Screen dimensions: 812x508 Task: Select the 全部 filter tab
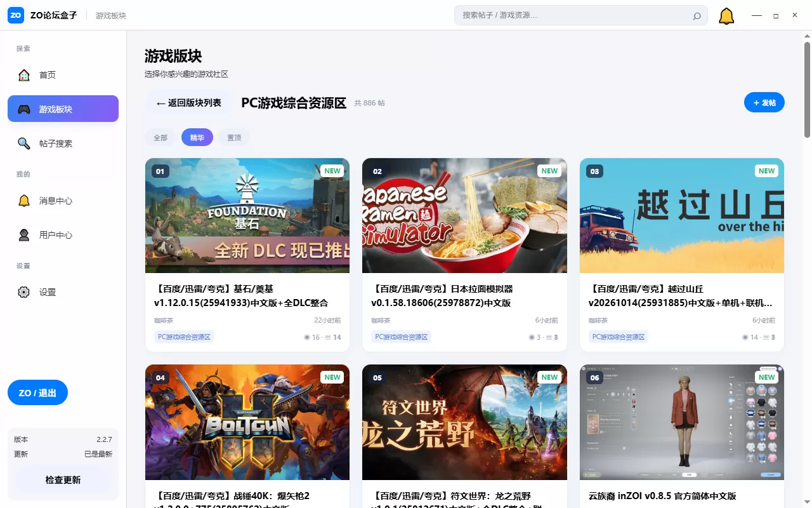point(160,138)
